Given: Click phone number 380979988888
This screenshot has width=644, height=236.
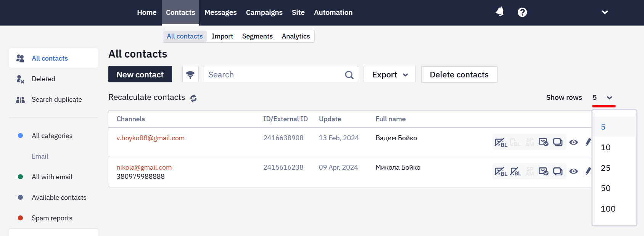Looking at the screenshot, I should click(x=140, y=177).
